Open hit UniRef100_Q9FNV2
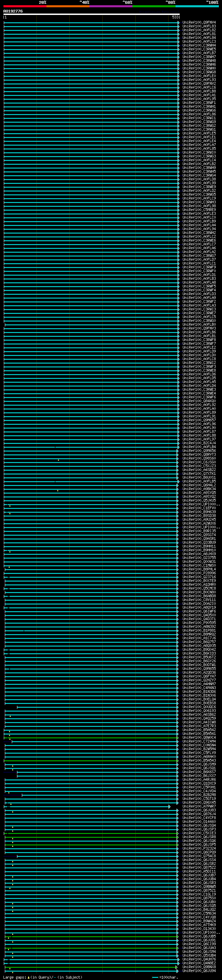Screen dimensions: 222x980 pos(199,84)
